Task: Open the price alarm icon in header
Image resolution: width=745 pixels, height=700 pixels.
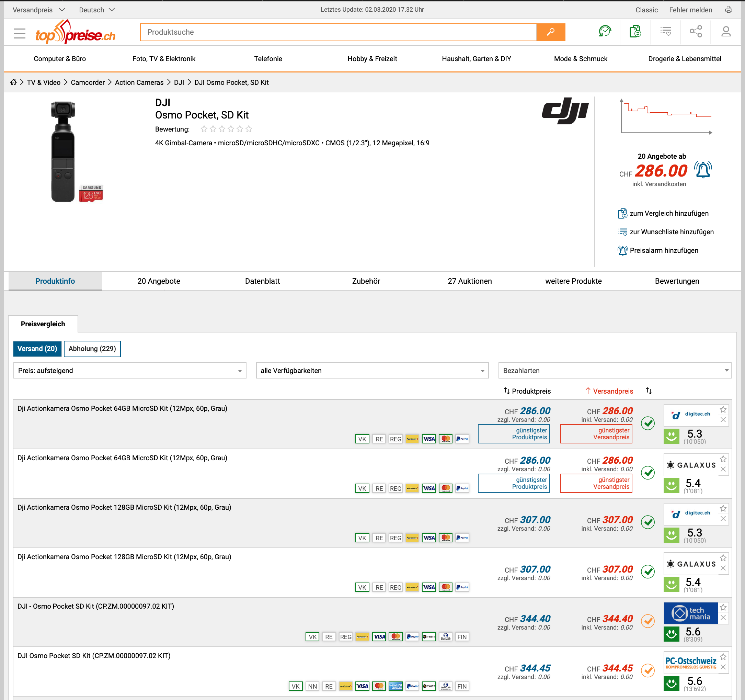Action: [x=605, y=32]
